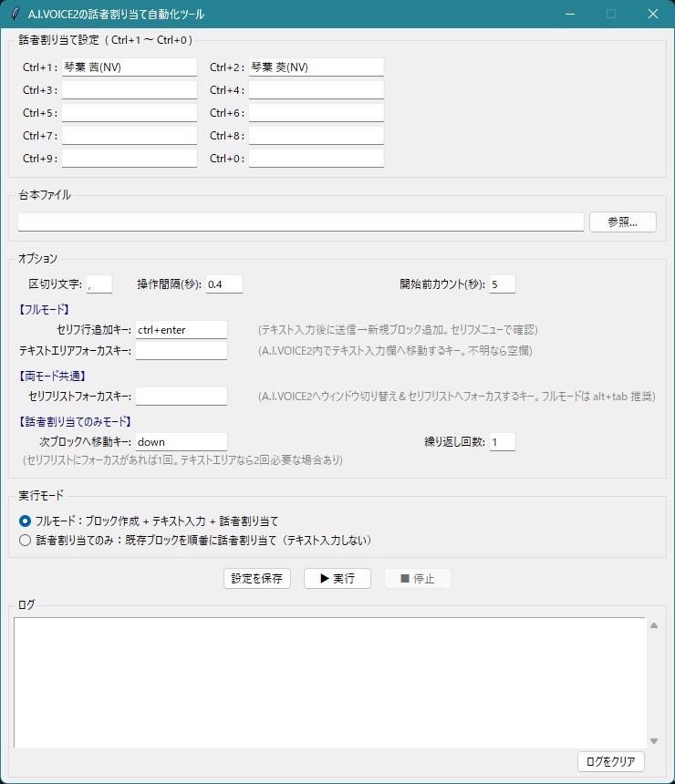Click the 区切り文字 input field
This screenshot has width=675, height=784.
(99, 284)
